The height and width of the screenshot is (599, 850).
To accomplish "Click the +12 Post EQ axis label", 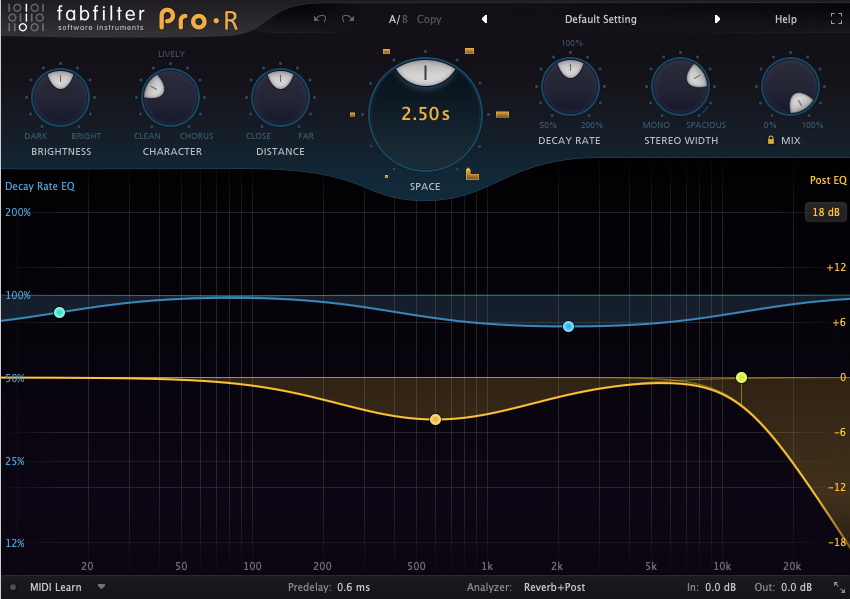I will pyautogui.click(x=836, y=267).
